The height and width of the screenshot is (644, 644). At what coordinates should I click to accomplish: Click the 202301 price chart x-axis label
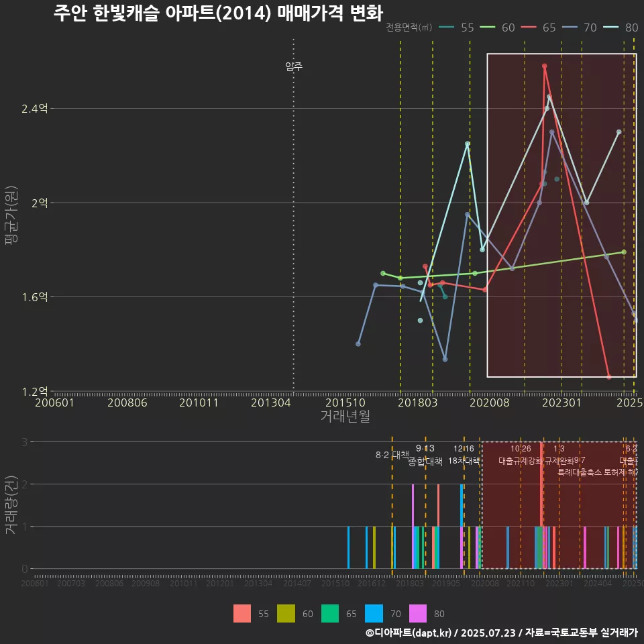[562, 402]
